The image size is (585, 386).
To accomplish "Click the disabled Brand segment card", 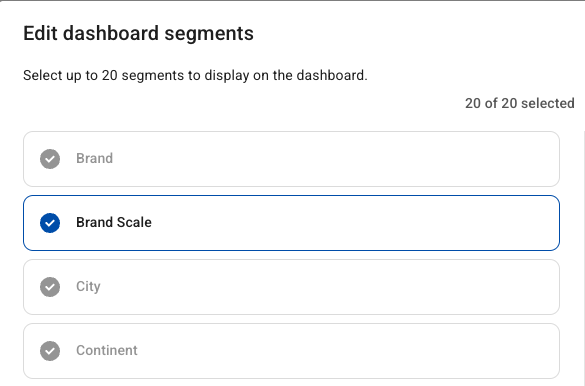I will point(291,159).
